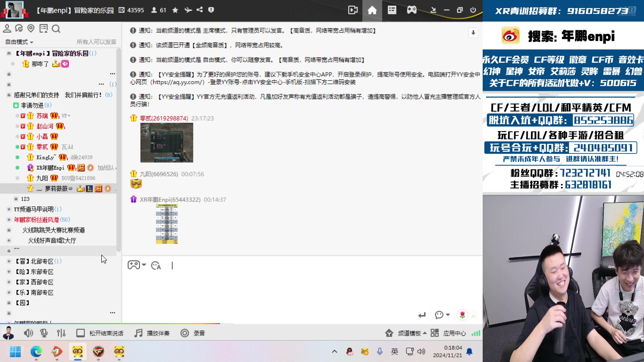644x362 pixels.
Task: Expand the 火线好声音K歌大厅 channel
Action: 9,240
